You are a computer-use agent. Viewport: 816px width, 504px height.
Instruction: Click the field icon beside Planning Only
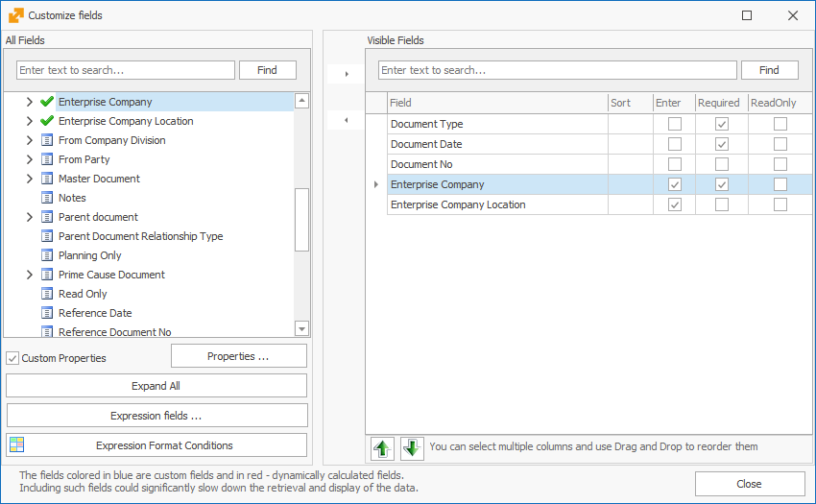click(47, 255)
